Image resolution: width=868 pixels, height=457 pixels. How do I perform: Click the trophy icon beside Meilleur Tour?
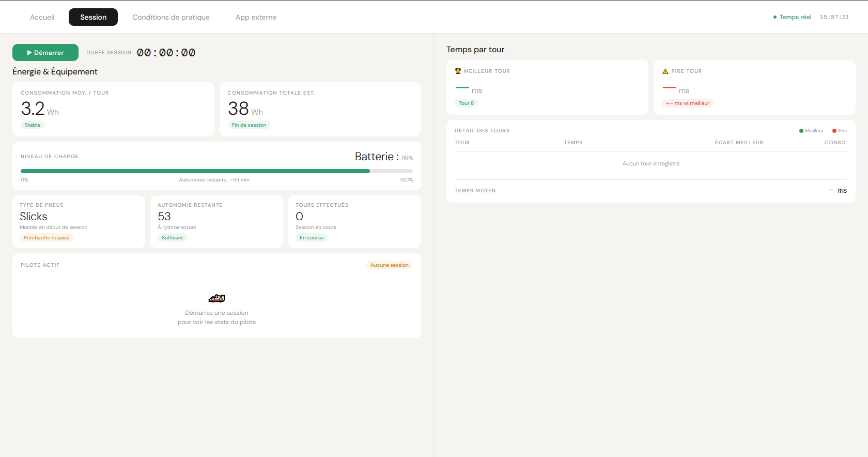[x=458, y=71]
